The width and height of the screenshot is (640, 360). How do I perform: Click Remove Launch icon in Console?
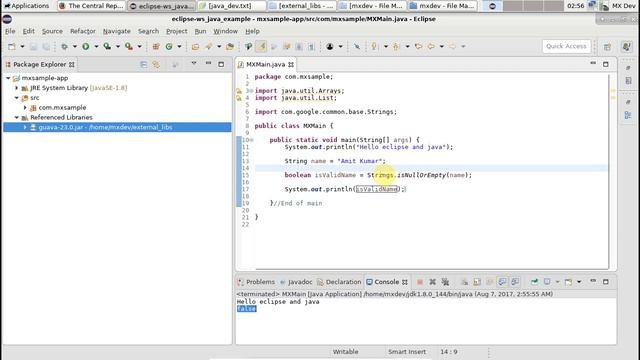click(433, 282)
